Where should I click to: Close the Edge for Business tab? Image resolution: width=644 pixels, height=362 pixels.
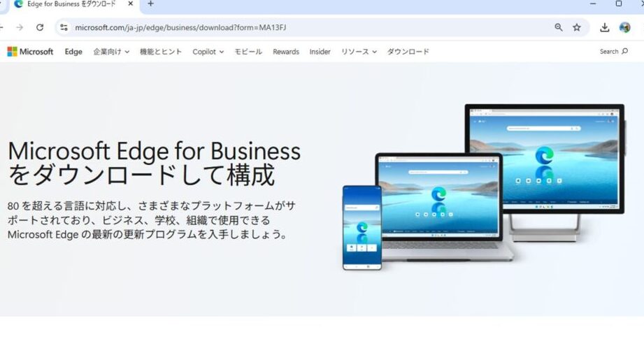(131, 3)
